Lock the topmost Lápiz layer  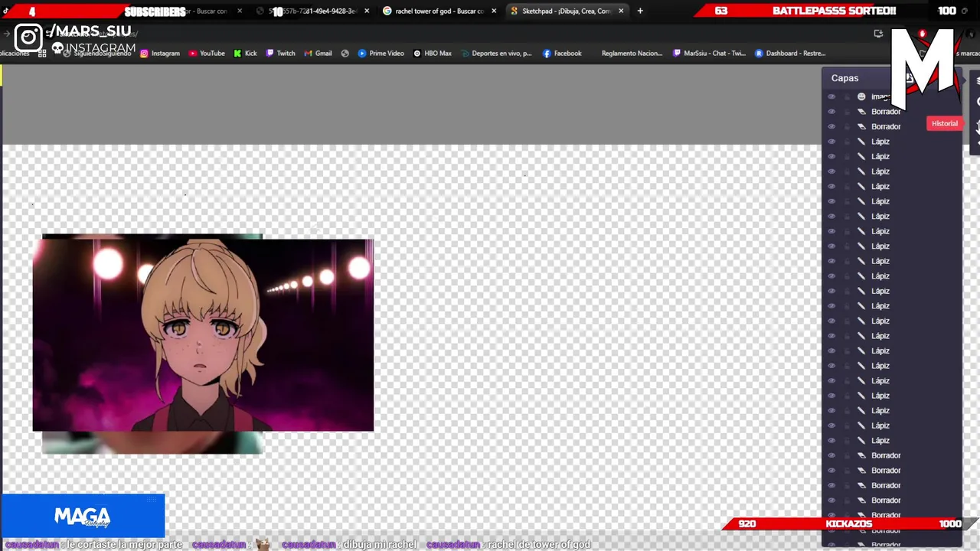[x=847, y=142]
